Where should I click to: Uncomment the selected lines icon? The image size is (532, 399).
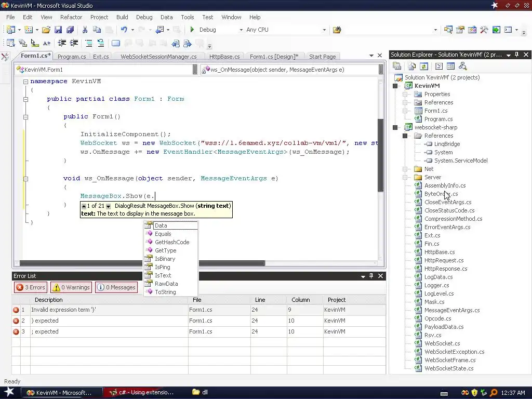point(101,43)
